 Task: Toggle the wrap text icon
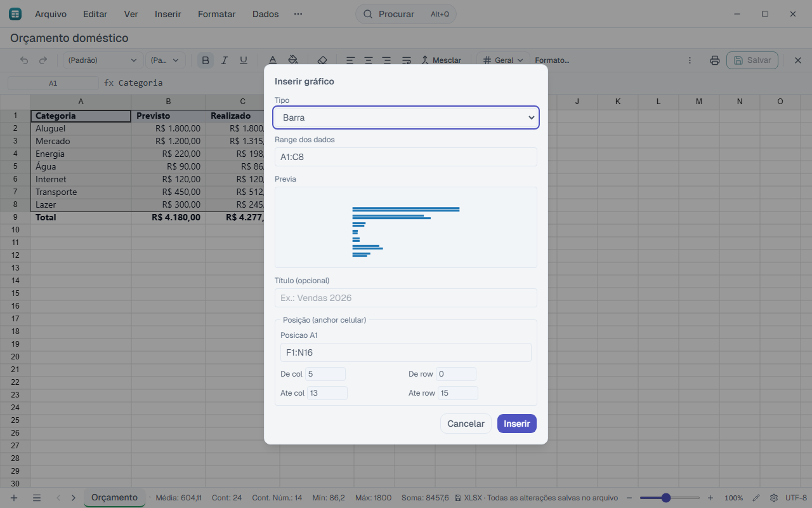coord(406,60)
